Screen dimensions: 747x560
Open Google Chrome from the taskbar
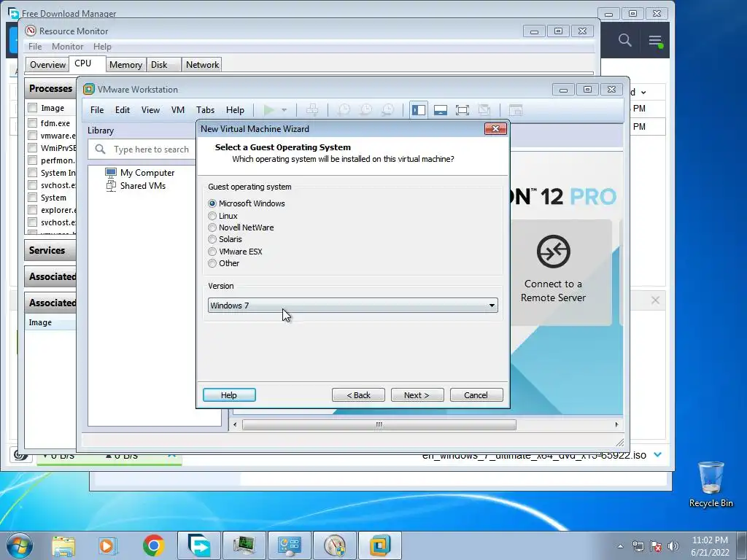tap(153, 545)
